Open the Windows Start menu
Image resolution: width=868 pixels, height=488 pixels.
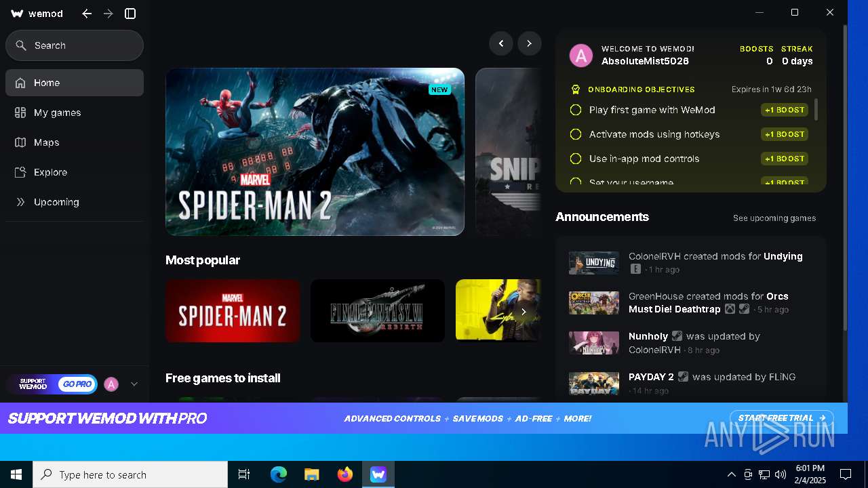point(16,474)
